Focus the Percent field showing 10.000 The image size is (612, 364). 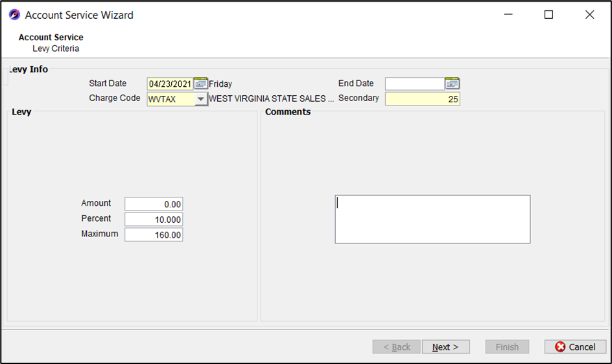(154, 220)
